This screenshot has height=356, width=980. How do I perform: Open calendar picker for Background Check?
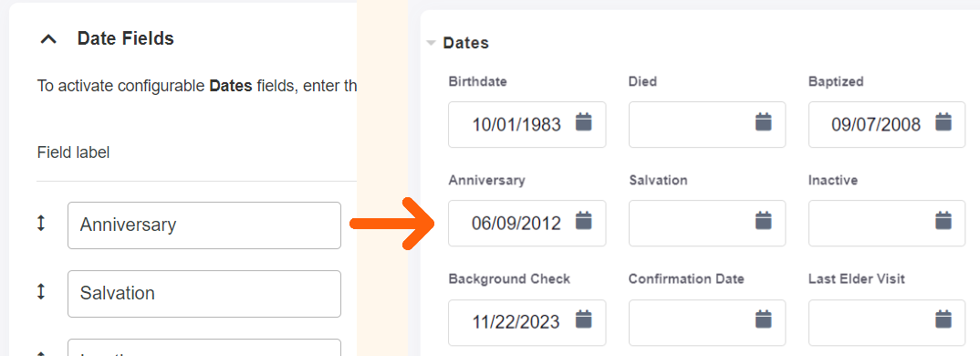pyautogui.click(x=583, y=319)
